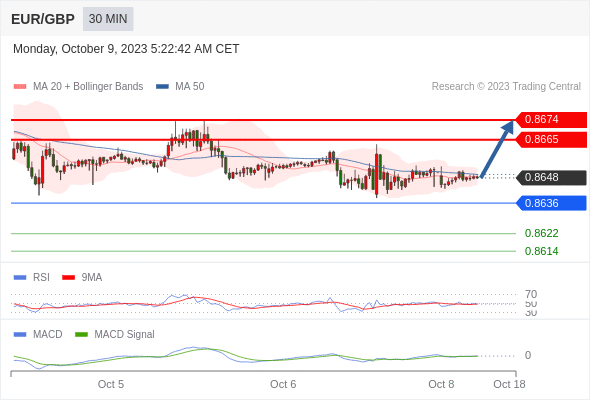Click the 9MA red legend marker

68,278
